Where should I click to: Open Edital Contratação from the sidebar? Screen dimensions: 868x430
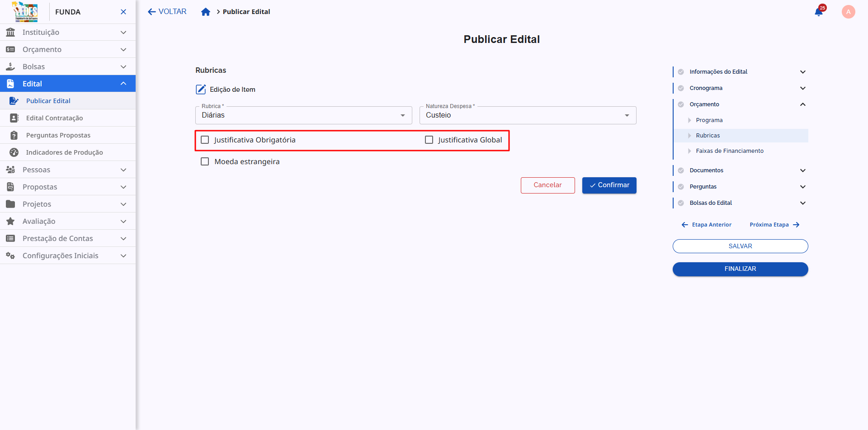coord(55,118)
